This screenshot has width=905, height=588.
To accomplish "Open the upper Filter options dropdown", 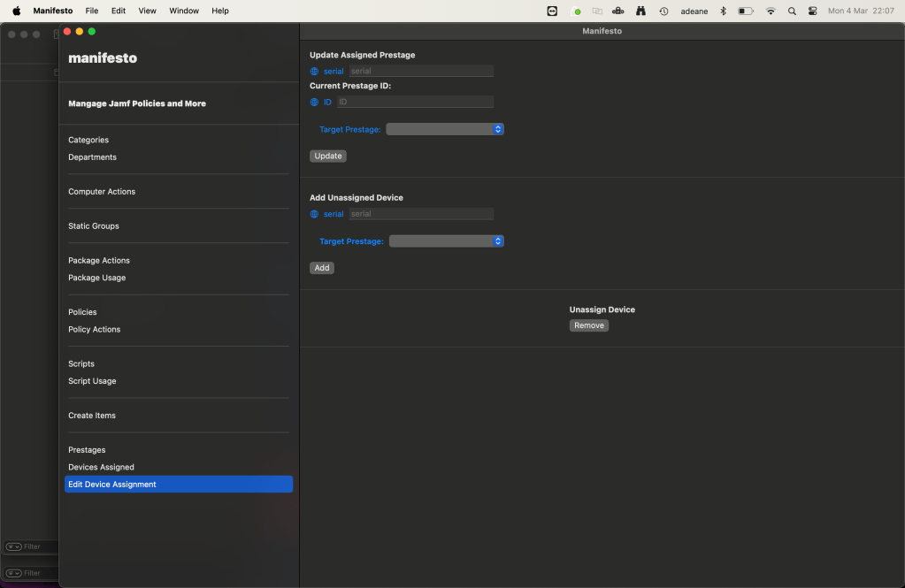I will (x=13, y=546).
